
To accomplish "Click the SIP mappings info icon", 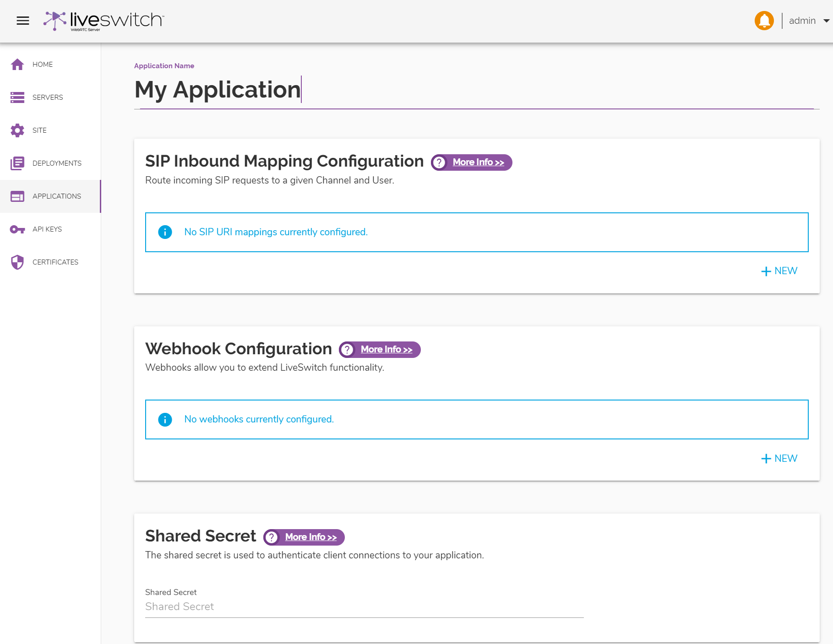I will click(x=165, y=232).
